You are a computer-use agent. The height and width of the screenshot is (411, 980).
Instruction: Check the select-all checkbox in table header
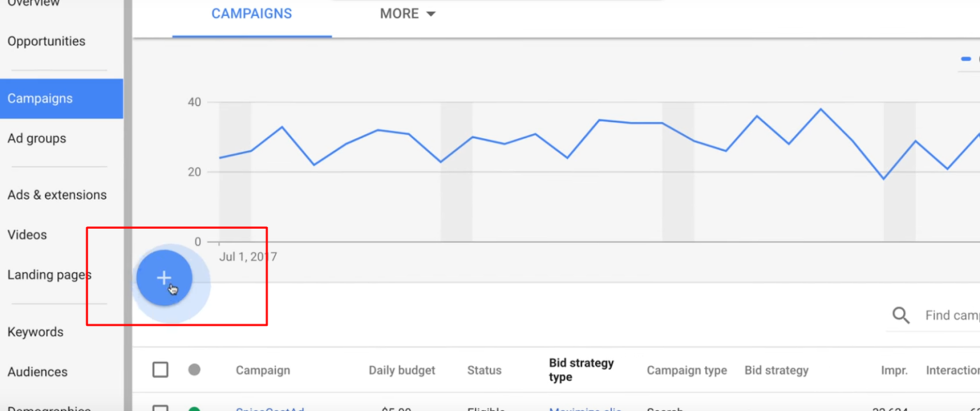point(160,369)
